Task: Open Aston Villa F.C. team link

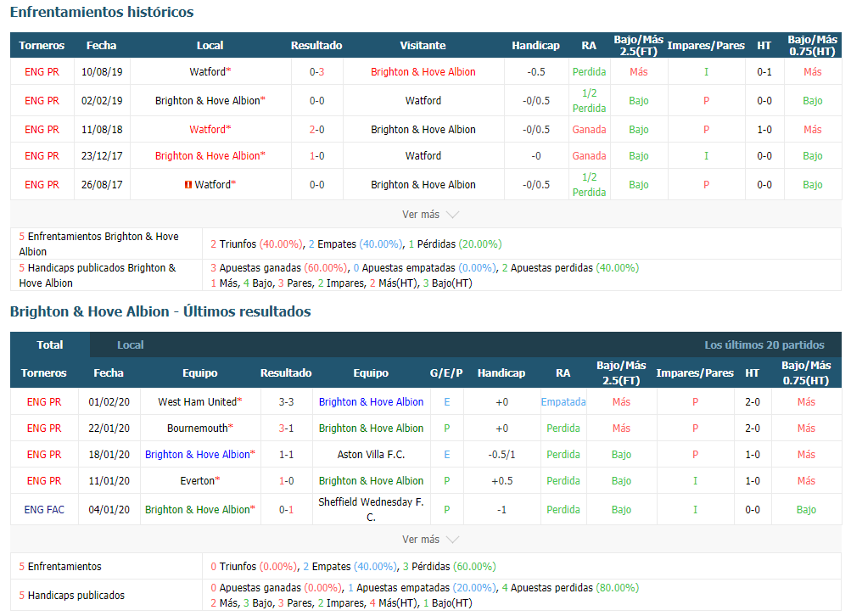Action: tap(371, 454)
